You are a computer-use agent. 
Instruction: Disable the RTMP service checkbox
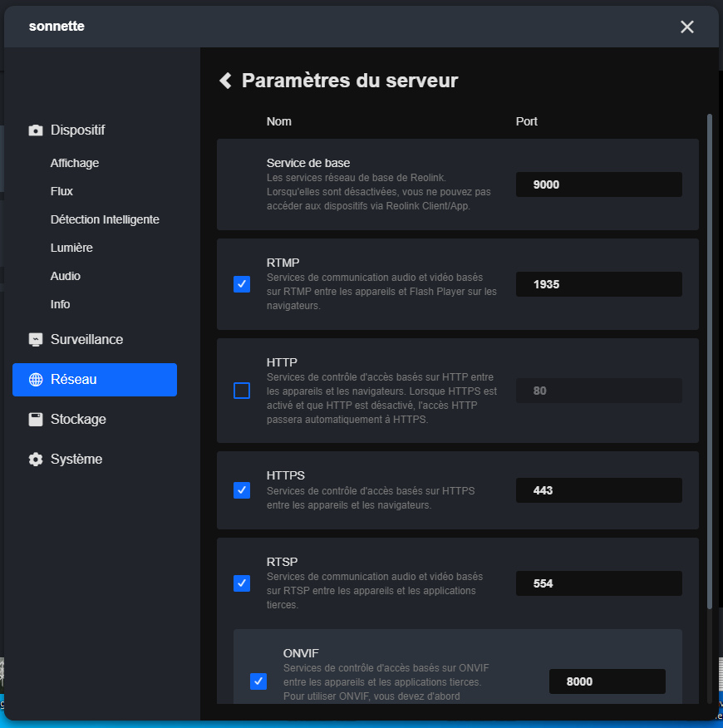(x=242, y=284)
